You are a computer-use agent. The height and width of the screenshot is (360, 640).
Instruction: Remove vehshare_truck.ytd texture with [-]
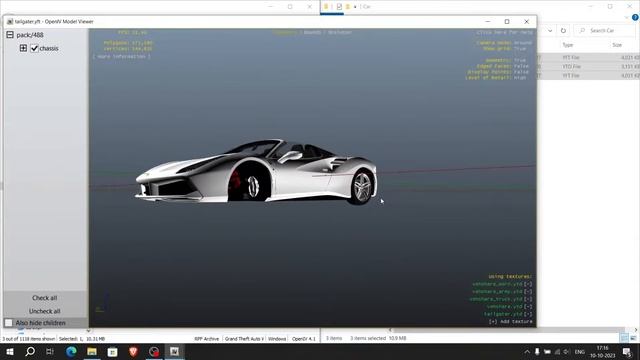tap(528, 299)
